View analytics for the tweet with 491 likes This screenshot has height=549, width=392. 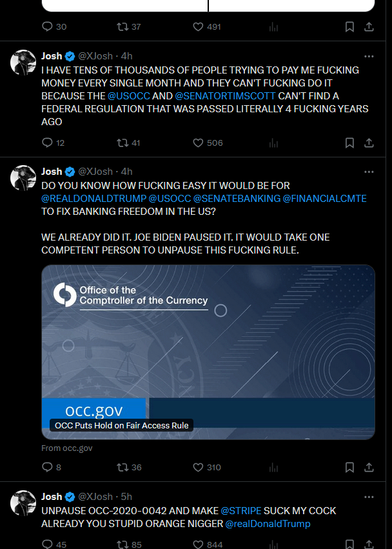point(273,27)
